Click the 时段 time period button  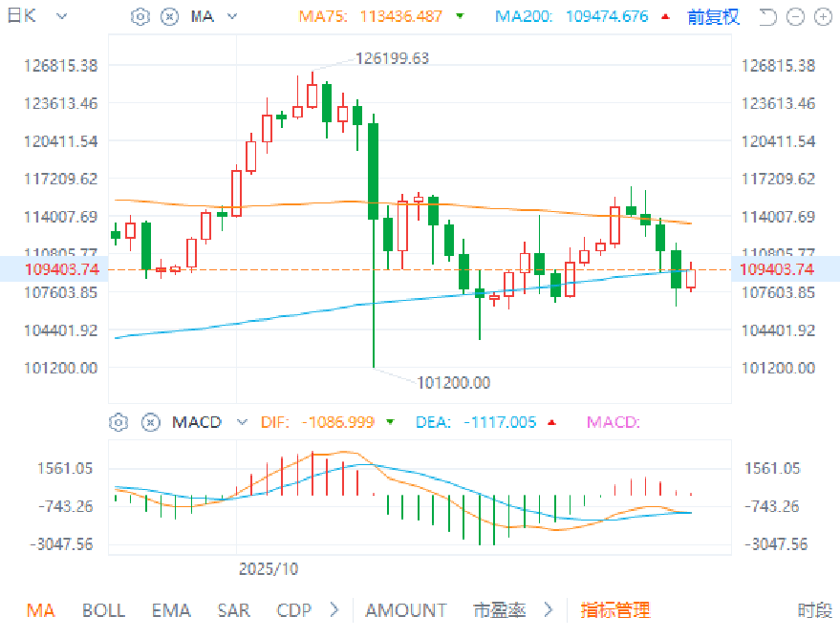click(x=814, y=610)
